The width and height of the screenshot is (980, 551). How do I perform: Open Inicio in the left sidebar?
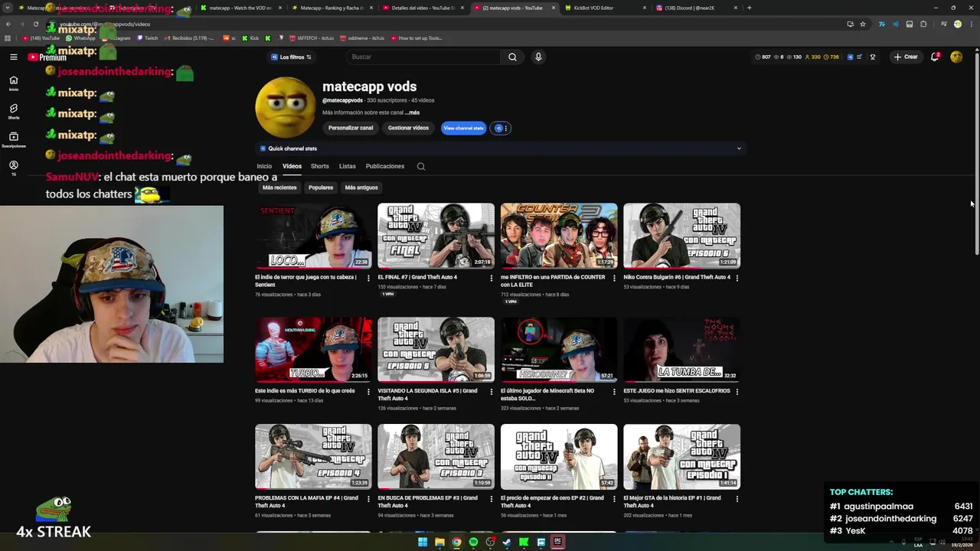pos(14,83)
